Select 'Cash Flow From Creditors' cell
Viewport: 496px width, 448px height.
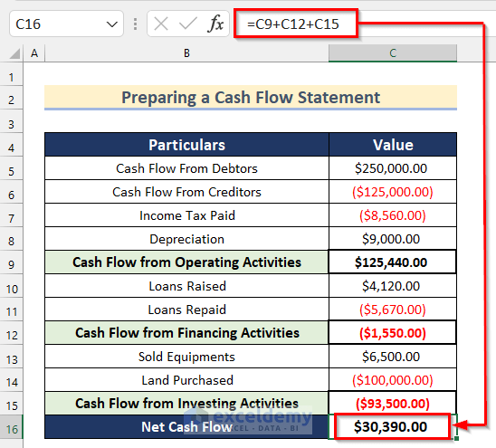coord(186,192)
